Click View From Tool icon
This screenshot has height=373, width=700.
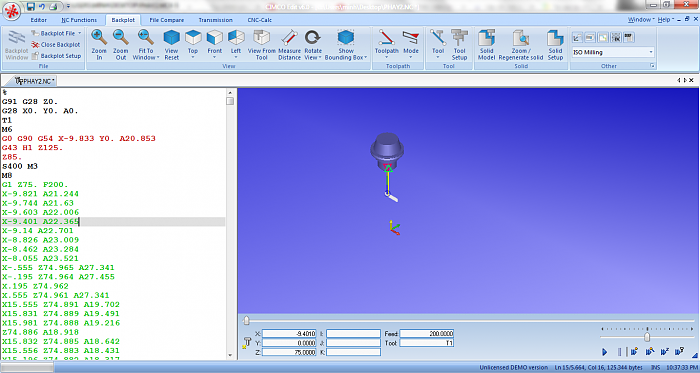coord(262,37)
